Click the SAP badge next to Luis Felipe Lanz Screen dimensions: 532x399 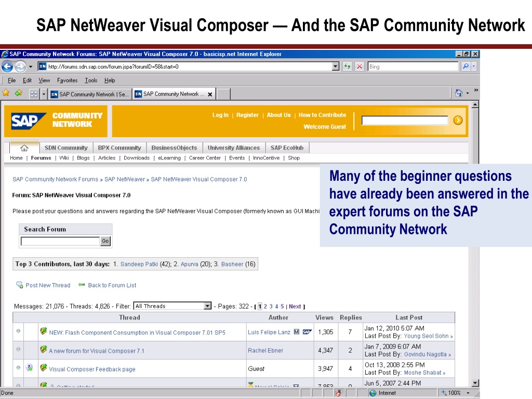[x=307, y=332]
